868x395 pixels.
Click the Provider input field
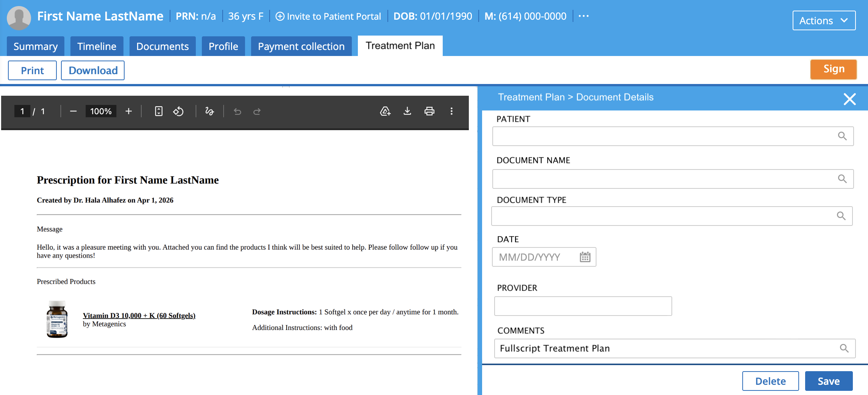[582, 306]
